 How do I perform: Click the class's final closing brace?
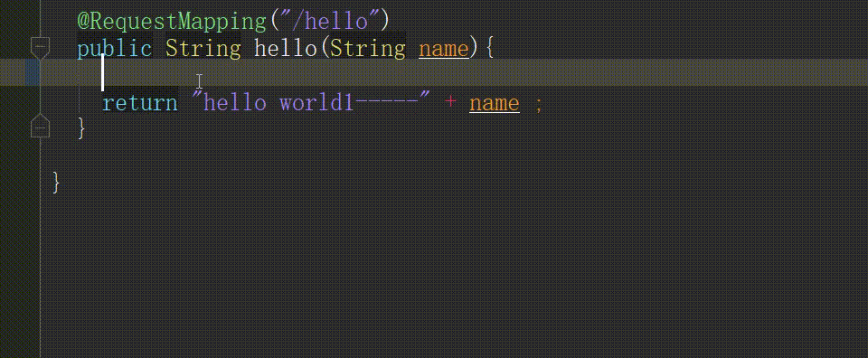coord(56,183)
